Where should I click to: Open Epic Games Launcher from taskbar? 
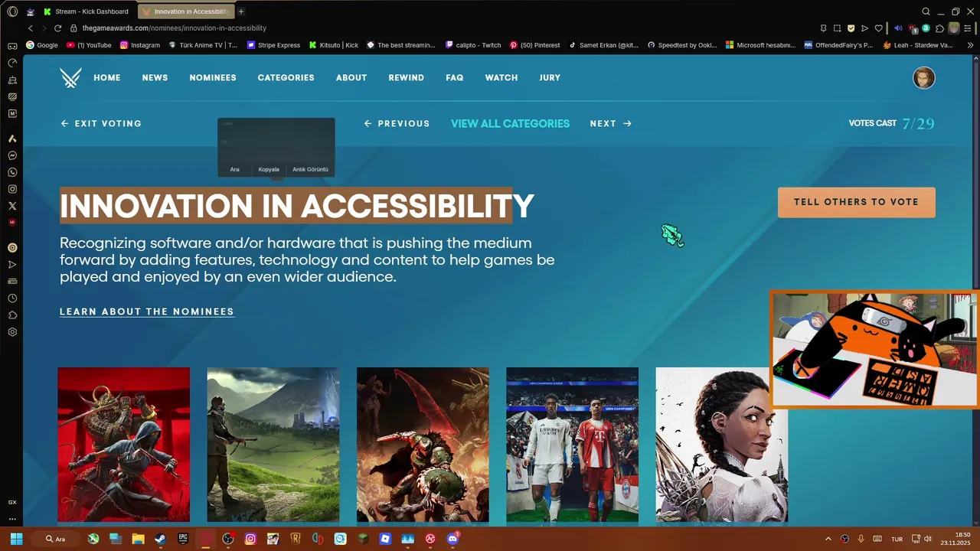pyautogui.click(x=183, y=539)
